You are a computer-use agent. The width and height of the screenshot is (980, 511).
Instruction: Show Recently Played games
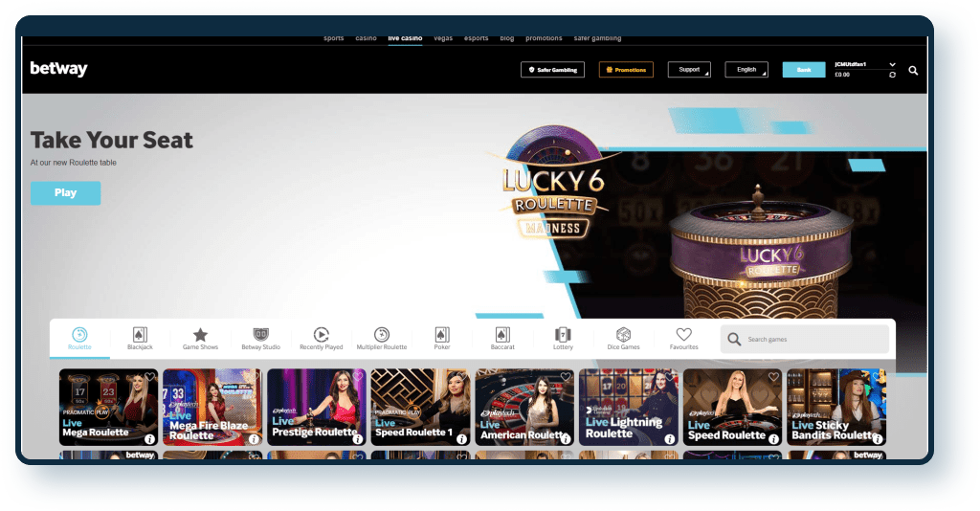[x=321, y=339]
